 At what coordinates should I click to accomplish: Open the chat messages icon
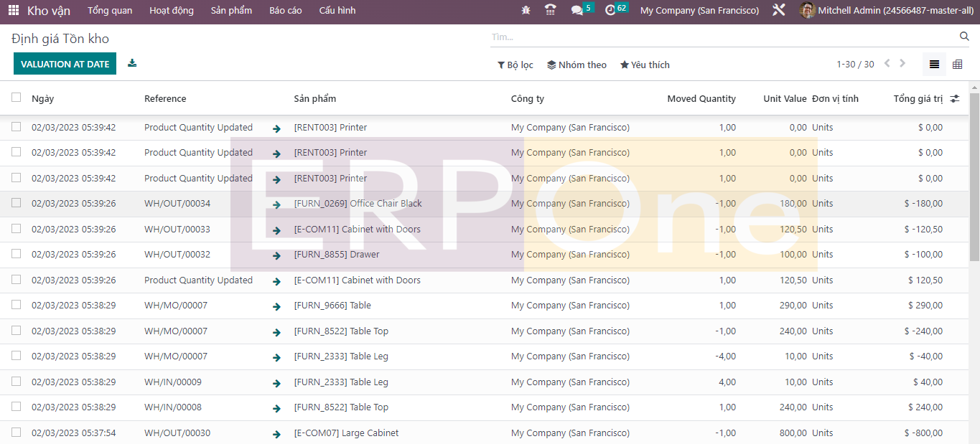coord(577,11)
